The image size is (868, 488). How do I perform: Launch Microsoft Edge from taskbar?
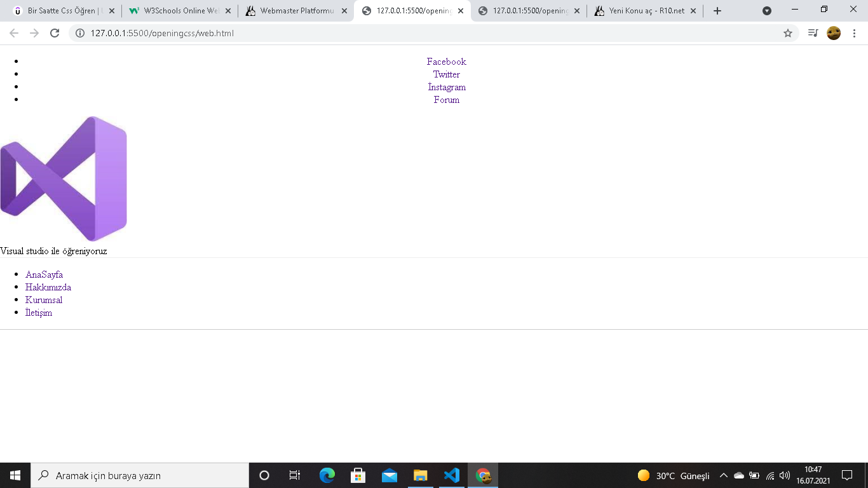pos(327,475)
